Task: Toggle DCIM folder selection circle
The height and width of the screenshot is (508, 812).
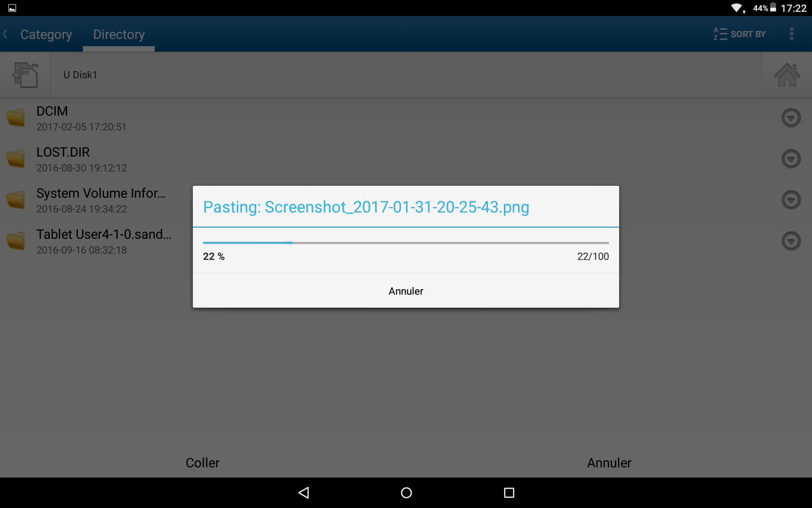Action: pyautogui.click(x=792, y=117)
